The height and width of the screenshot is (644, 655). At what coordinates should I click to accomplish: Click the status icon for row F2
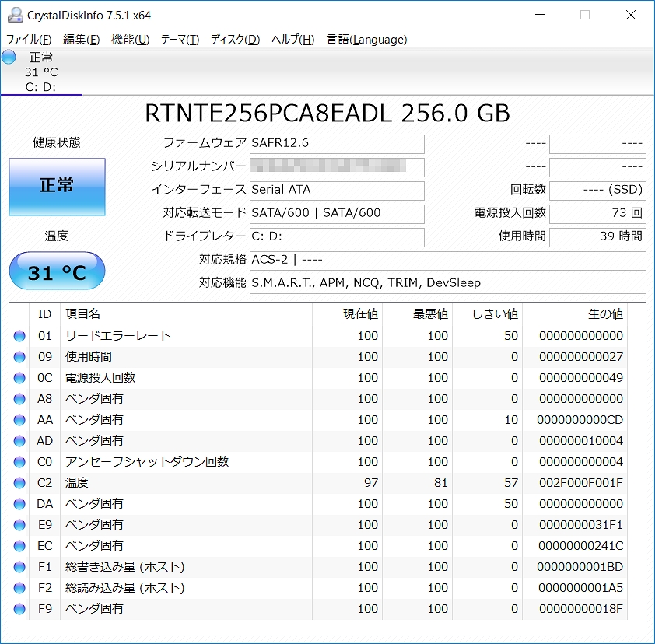pos(19,588)
